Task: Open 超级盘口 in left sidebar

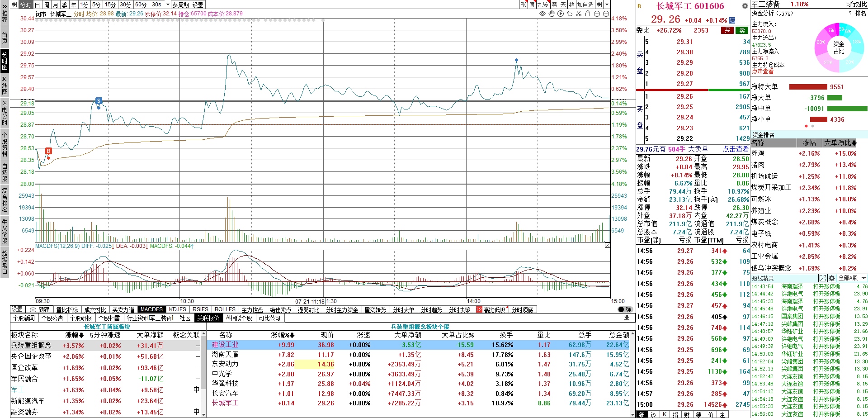Action: [5, 261]
